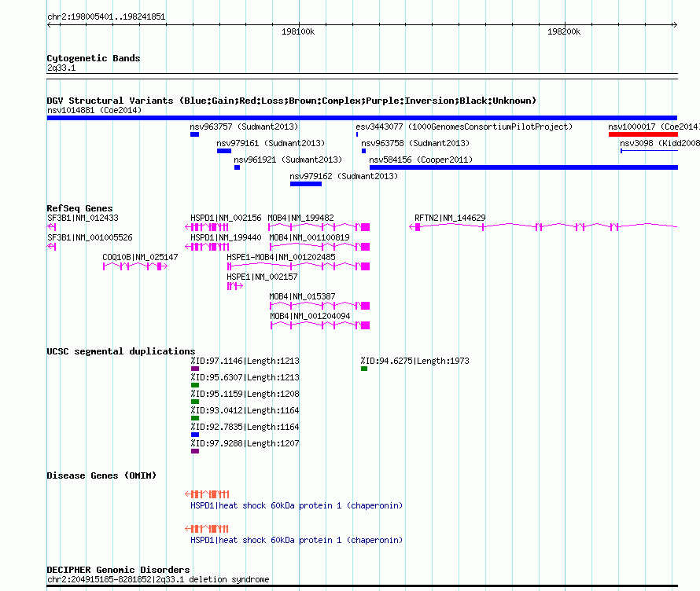Viewport: 700px width, 591px height.
Task: Select the nsv961921 (Sudmant2013) variant label
Action: [x=288, y=160]
